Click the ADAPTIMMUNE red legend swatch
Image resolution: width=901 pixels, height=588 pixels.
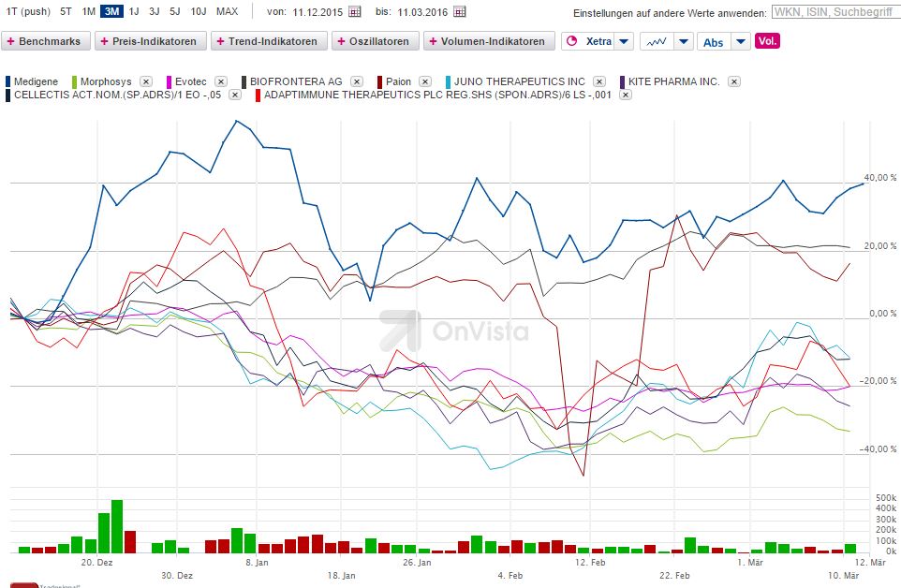click(258, 95)
